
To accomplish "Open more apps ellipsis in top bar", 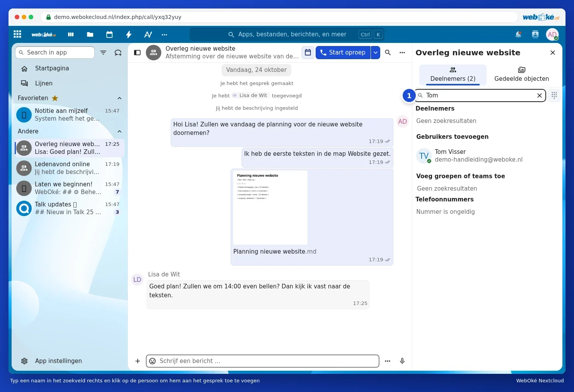I will pyautogui.click(x=164, y=34).
